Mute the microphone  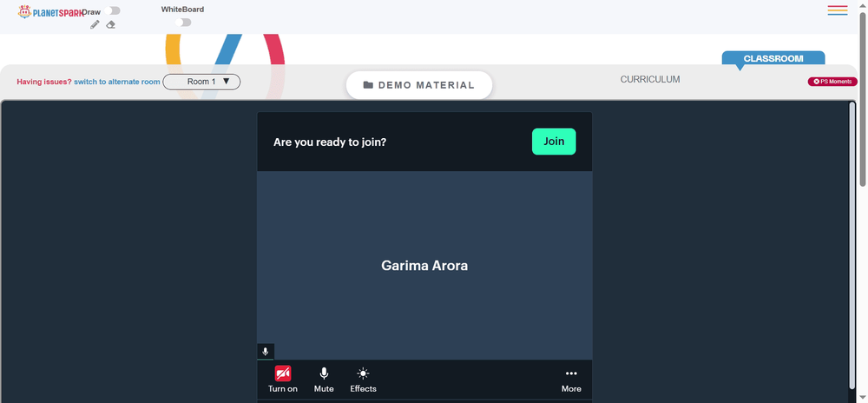point(324,380)
